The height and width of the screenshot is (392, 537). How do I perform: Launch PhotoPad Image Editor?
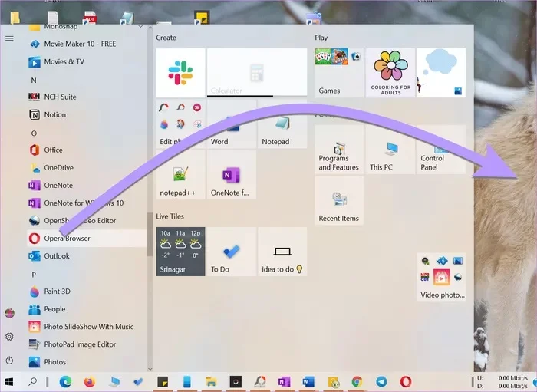pos(87,344)
